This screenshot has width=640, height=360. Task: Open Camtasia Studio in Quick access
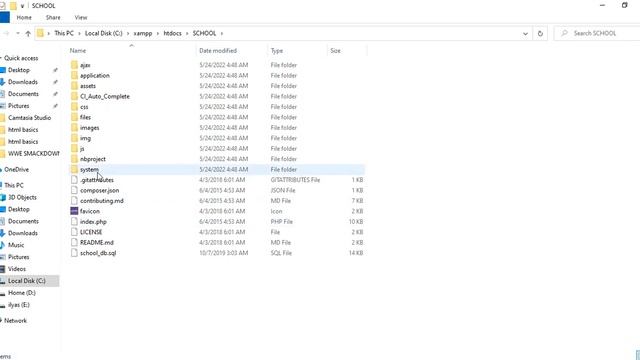pyautogui.click(x=29, y=118)
